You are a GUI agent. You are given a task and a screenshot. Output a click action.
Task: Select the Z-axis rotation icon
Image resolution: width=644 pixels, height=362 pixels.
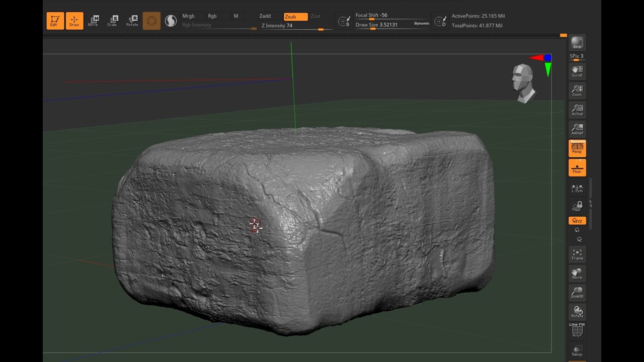tap(579, 239)
